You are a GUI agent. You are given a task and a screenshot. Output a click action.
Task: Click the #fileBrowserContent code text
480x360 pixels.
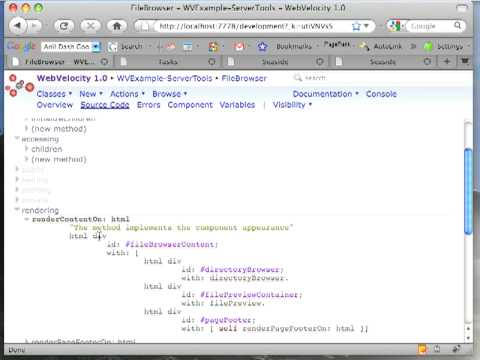pos(172,244)
